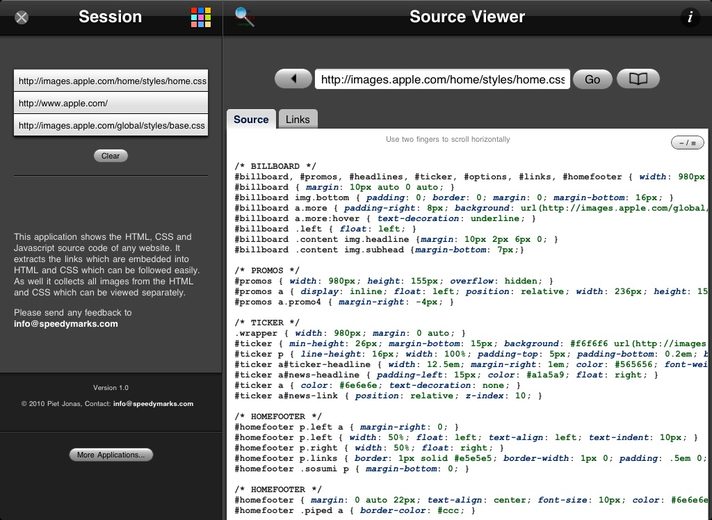Screen dimensions: 712x520
Task: Select base.css entry in session list
Action: pyautogui.click(x=111, y=125)
